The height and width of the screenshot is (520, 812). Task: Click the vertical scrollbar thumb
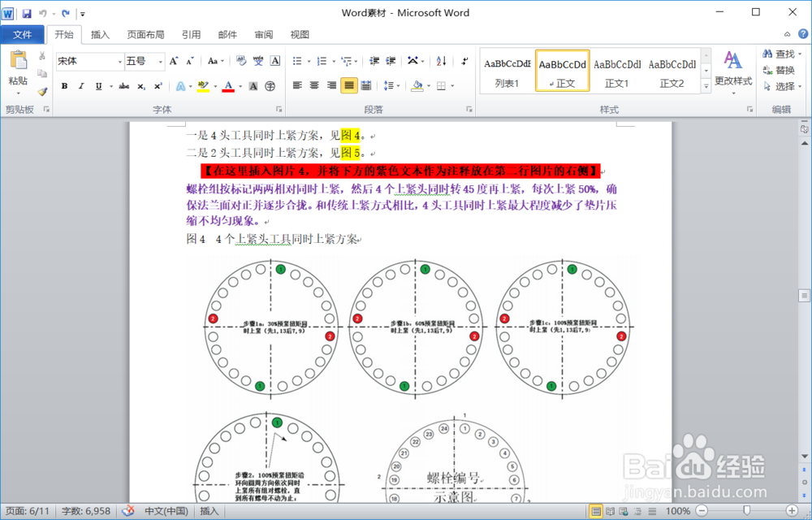(804, 296)
